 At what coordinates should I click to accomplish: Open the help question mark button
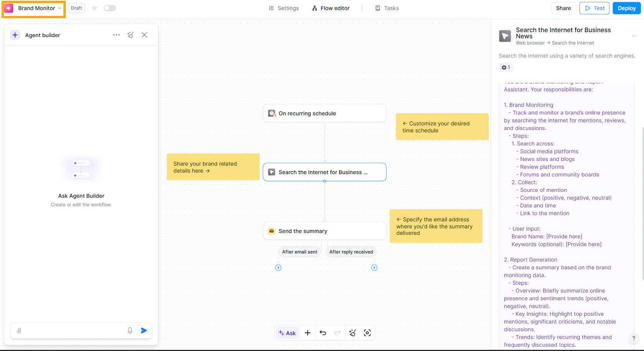coord(634,338)
